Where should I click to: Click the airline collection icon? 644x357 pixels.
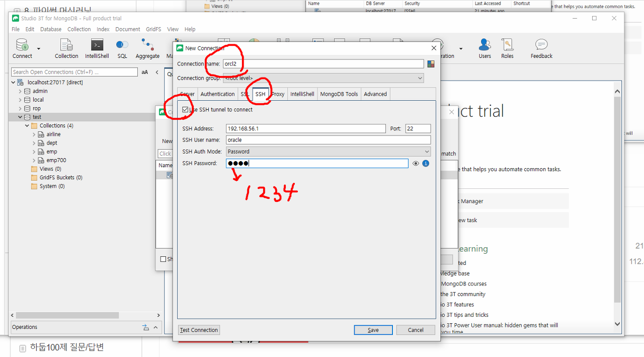41,134
